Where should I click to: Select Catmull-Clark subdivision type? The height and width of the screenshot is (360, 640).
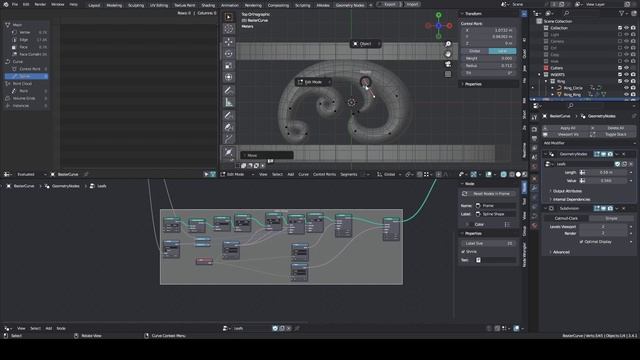[x=566, y=218]
